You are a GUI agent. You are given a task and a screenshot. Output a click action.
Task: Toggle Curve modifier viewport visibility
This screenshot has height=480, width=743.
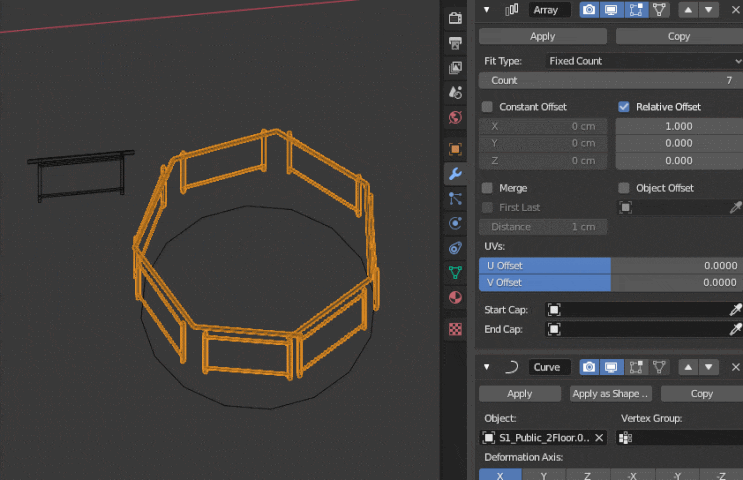coord(611,367)
